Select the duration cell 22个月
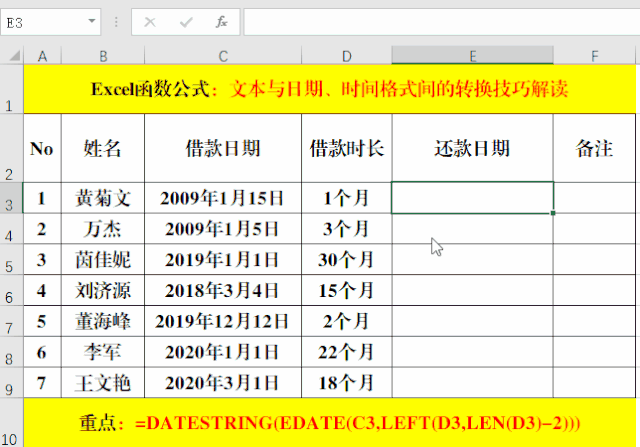 347,352
